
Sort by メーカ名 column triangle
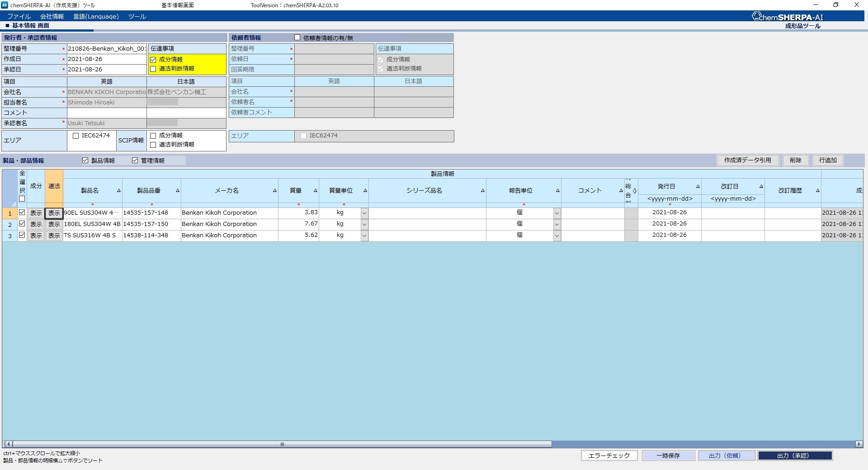(x=275, y=191)
